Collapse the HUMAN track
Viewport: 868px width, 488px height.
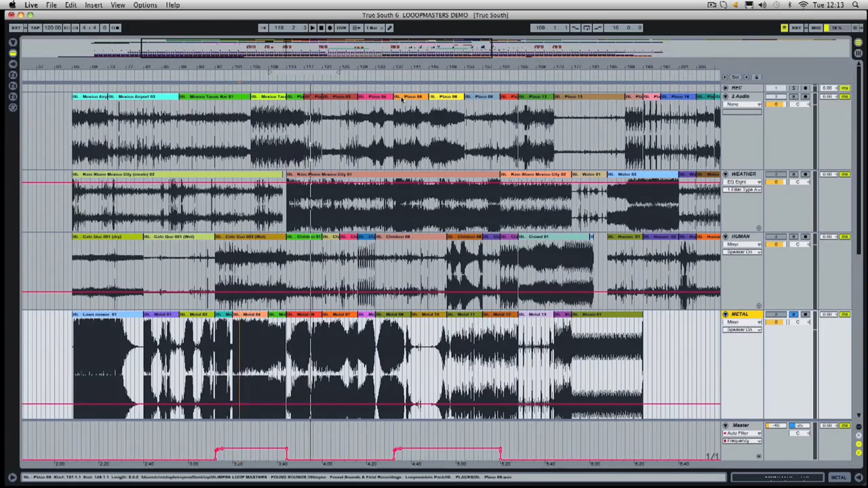click(726, 236)
